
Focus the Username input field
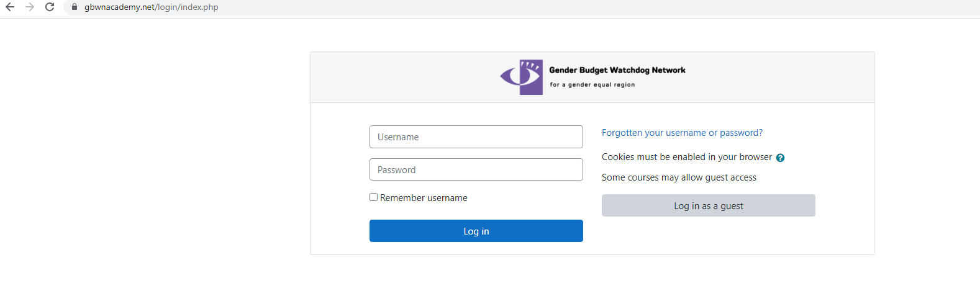(476, 137)
